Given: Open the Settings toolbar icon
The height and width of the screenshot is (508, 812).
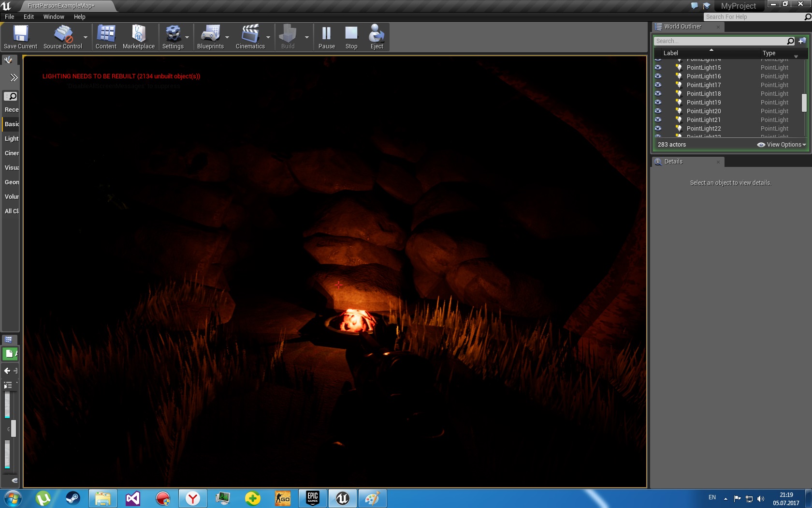Looking at the screenshot, I should click(x=173, y=37).
